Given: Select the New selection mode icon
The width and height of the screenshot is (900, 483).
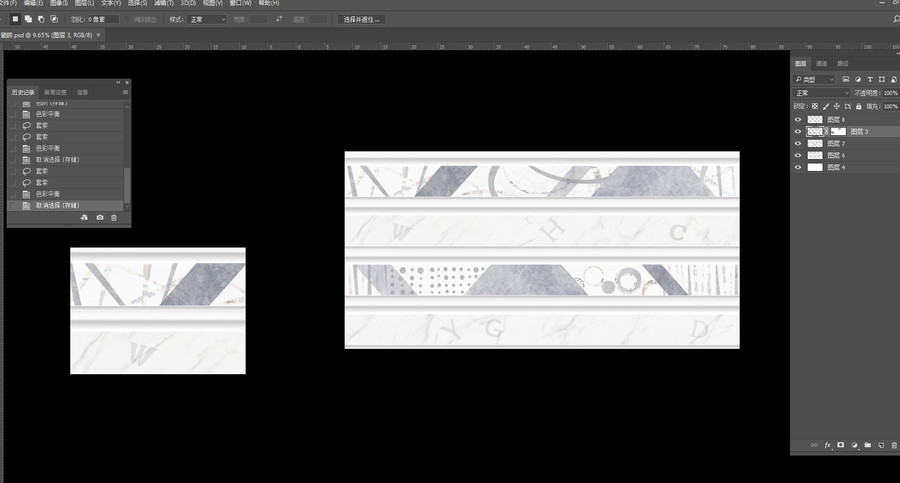Looking at the screenshot, I should pos(15,19).
